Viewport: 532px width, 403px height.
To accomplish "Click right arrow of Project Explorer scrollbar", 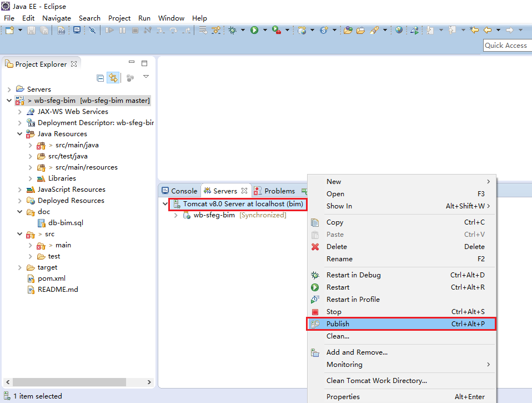I will tap(149, 382).
